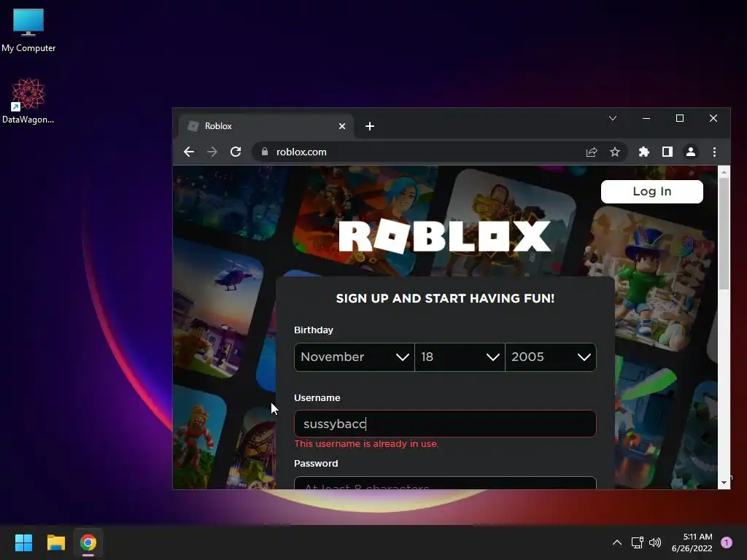Click the Username input field
Image resolution: width=747 pixels, height=560 pixels.
(445, 424)
